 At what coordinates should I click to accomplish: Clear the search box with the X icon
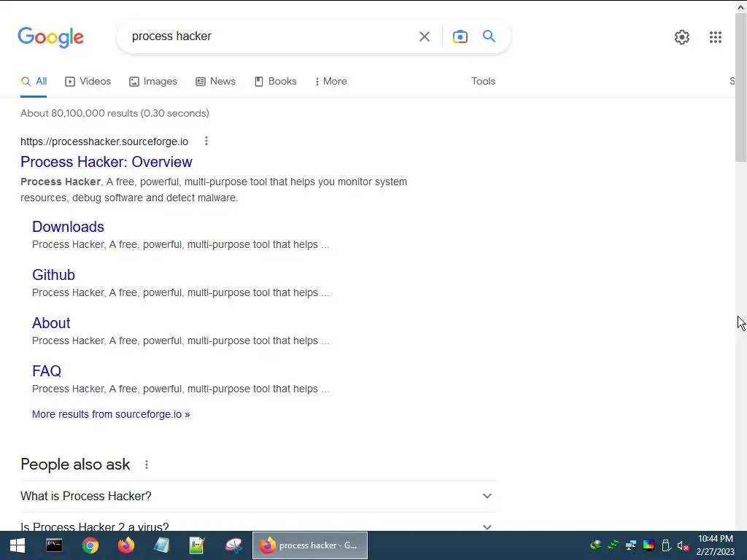[x=424, y=36]
